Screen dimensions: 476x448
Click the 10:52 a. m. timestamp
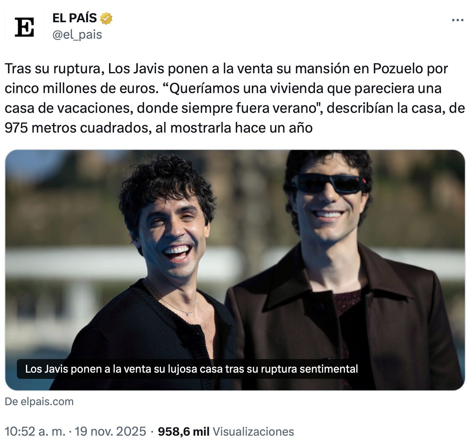tap(35, 431)
